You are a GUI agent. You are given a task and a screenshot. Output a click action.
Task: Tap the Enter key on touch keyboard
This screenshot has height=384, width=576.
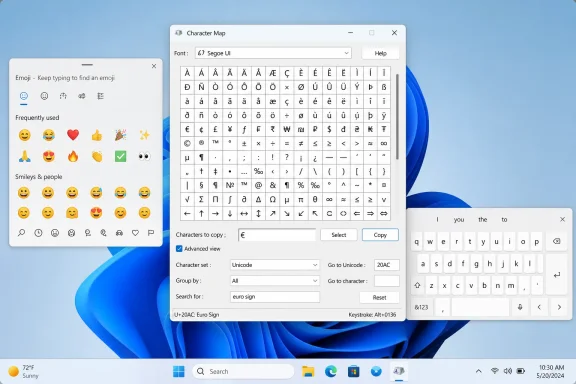557,274
